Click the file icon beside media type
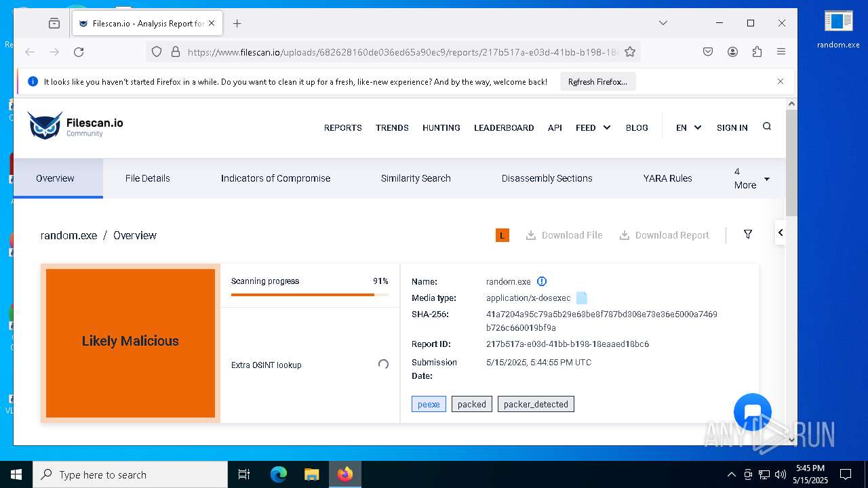 pos(582,298)
